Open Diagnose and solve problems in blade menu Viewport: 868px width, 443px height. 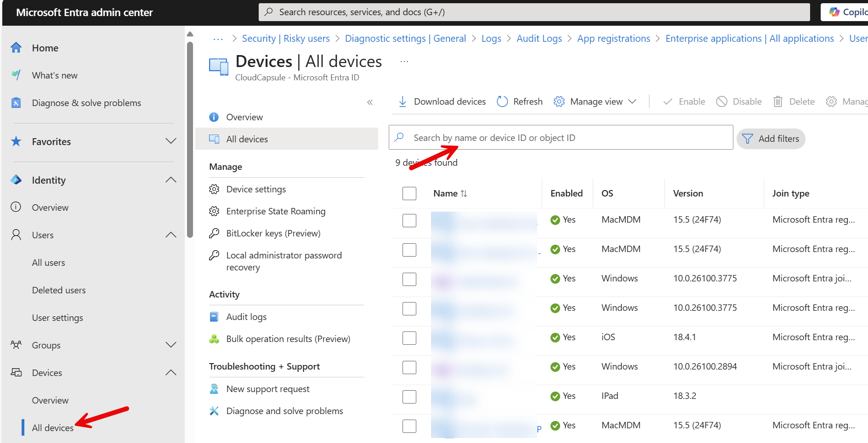[x=284, y=411]
